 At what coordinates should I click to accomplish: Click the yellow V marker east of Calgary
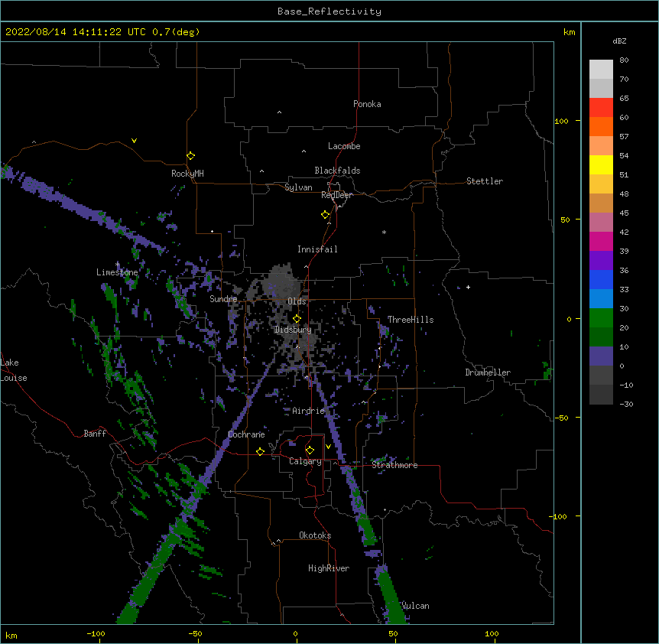328,447
